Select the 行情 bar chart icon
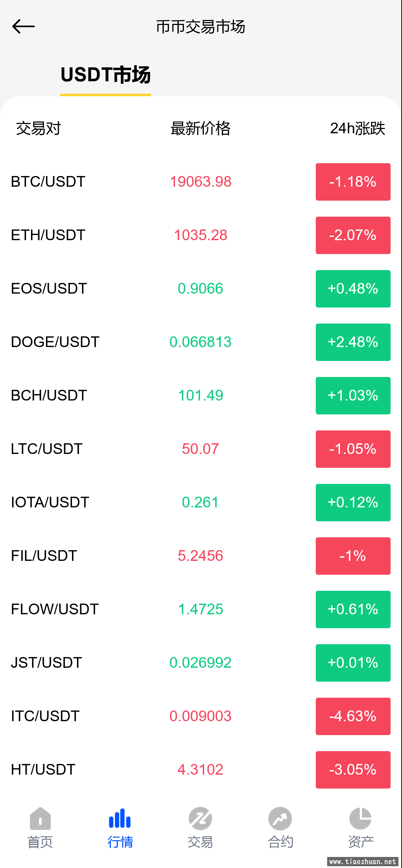Screen dimensions: 402x868 (120, 818)
